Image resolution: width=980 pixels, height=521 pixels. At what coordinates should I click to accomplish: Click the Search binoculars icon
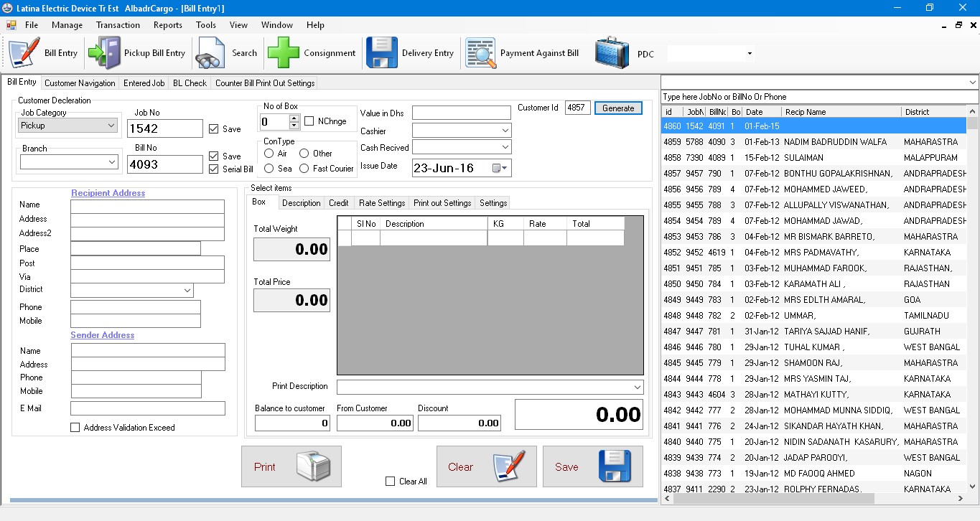[212, 53]
